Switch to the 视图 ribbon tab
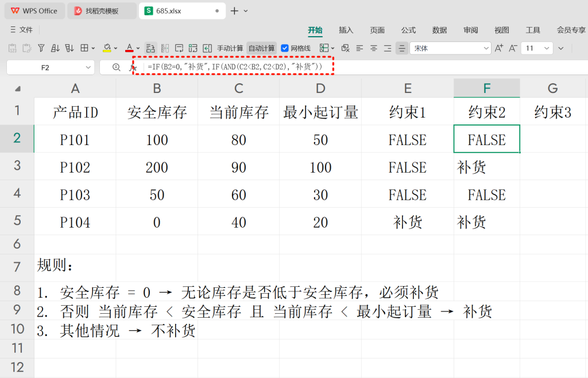The width and height of the screenshot is (588, 378). tap(502, 30)
